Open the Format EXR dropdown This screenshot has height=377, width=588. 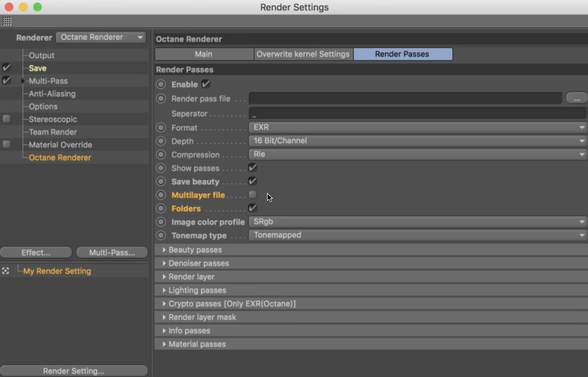(x=418, y=127)
